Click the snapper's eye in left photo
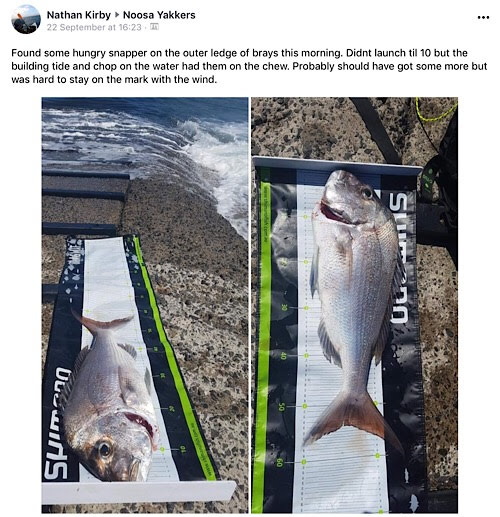The height and width of the screenshot is (517, 500). (104, 449)
